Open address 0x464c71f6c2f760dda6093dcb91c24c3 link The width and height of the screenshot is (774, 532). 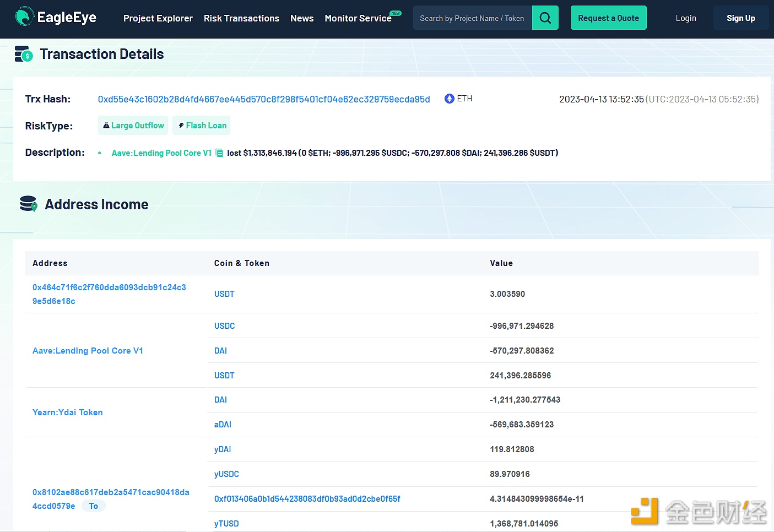coord(109,294)
